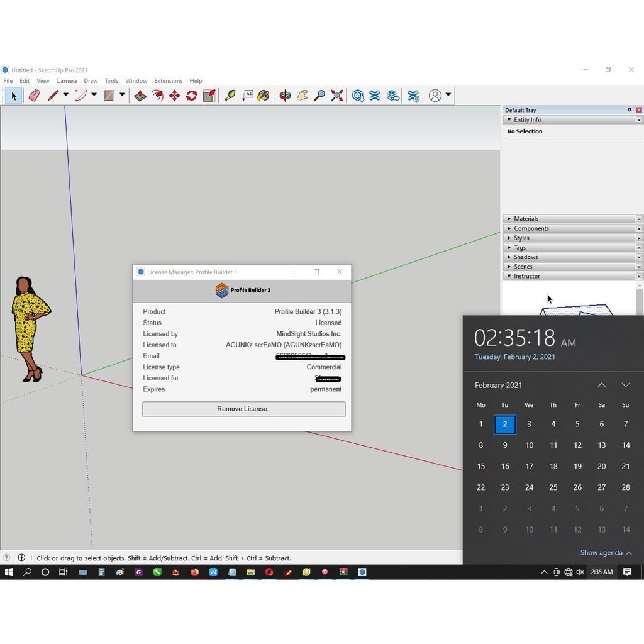Select the Paint Bucket tool
Screen dimensions: 644x644
(264, 96)
